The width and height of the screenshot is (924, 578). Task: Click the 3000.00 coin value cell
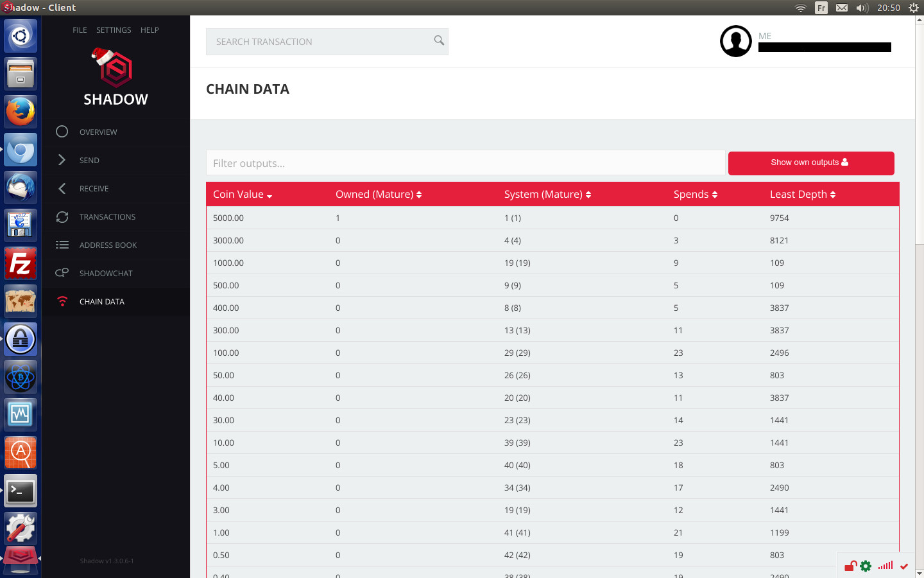coord(228,240)
